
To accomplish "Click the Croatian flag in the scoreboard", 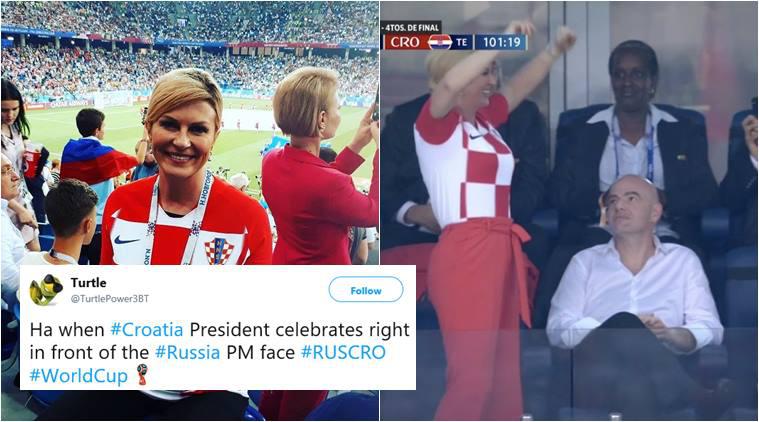I will (x=440, y=42).
